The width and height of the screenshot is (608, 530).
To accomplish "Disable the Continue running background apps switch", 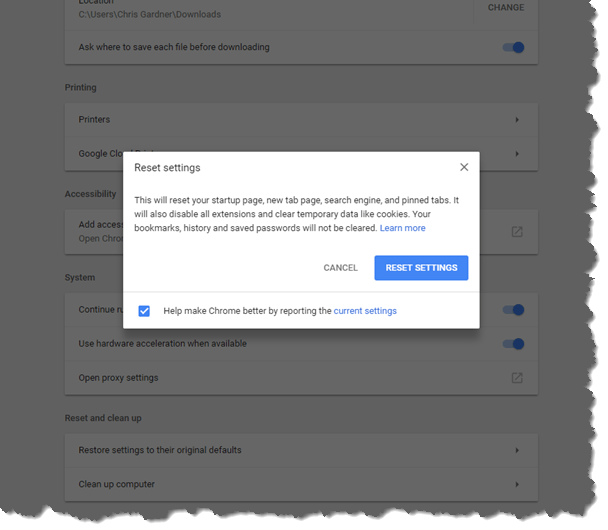I will (513, 310).
